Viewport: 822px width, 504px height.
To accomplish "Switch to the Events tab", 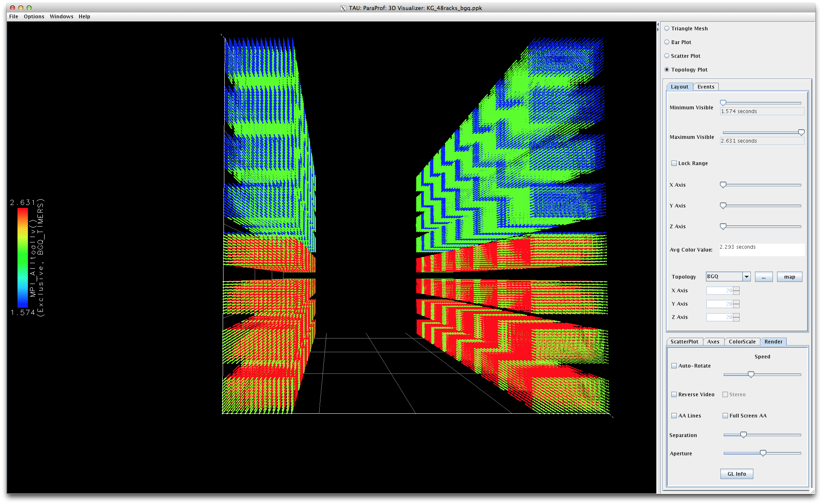I will coord(706,87).
